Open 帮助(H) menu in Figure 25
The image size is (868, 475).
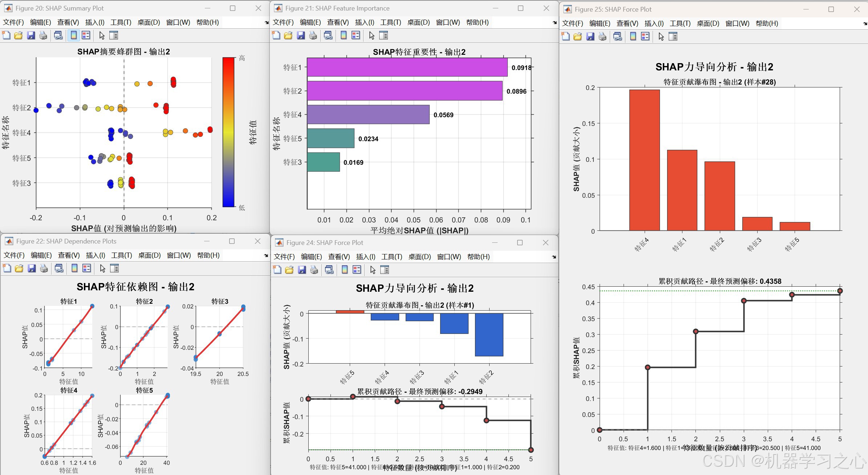(x=767, y=24)
